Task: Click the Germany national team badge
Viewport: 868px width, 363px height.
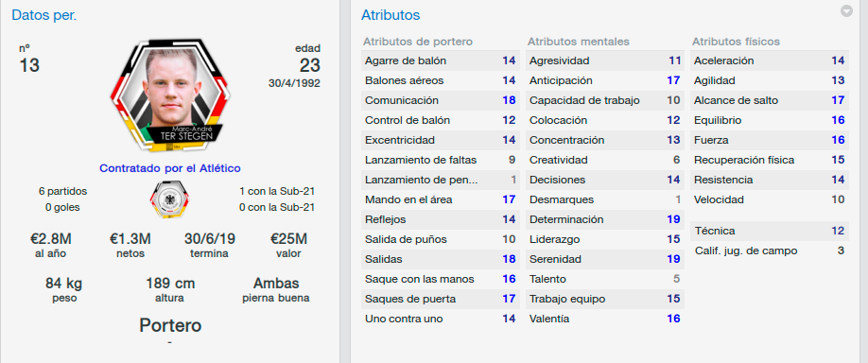Action: tap(169, 199)
